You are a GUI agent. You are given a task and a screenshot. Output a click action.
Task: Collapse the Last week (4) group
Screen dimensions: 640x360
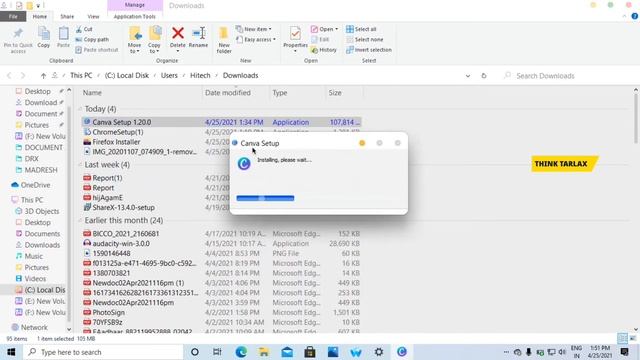(x=80, y=165)
